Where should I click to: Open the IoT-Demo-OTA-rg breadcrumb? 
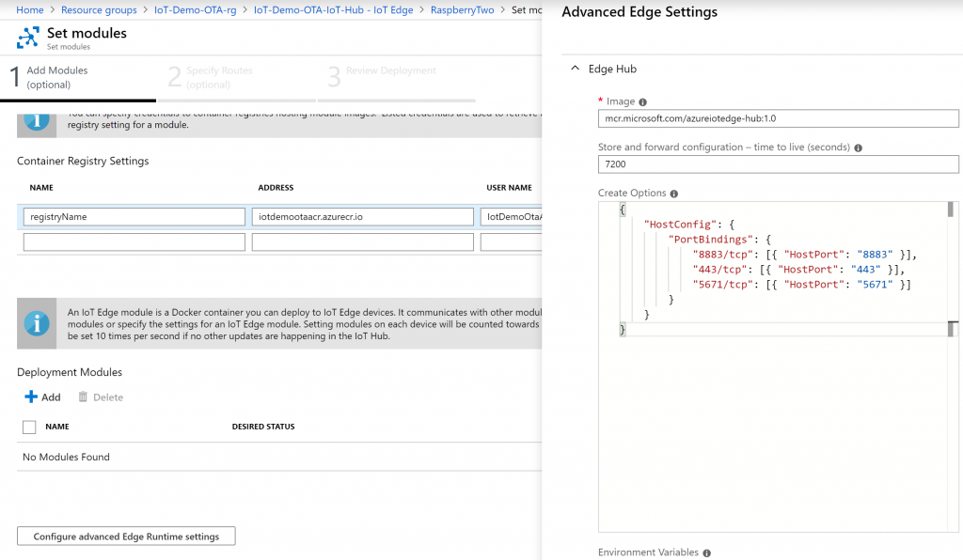click(x=195, y=9)
